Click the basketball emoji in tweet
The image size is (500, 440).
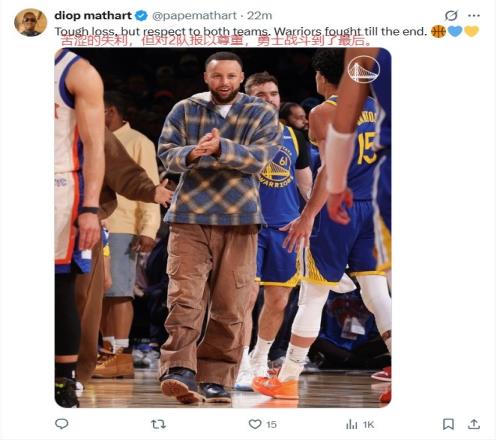tap(438, 32)
